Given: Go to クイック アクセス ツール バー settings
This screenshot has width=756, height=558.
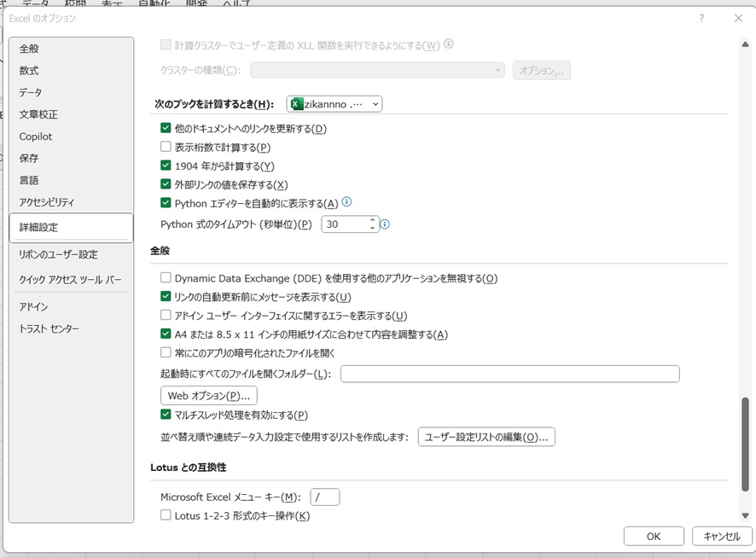Looking at the screenshot, I should coord(71,280).
